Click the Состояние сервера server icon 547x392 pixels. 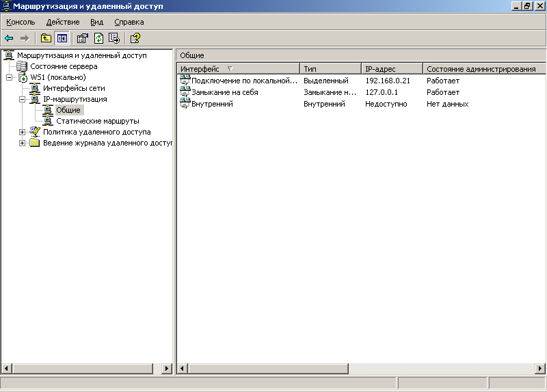tap(22, 66)
